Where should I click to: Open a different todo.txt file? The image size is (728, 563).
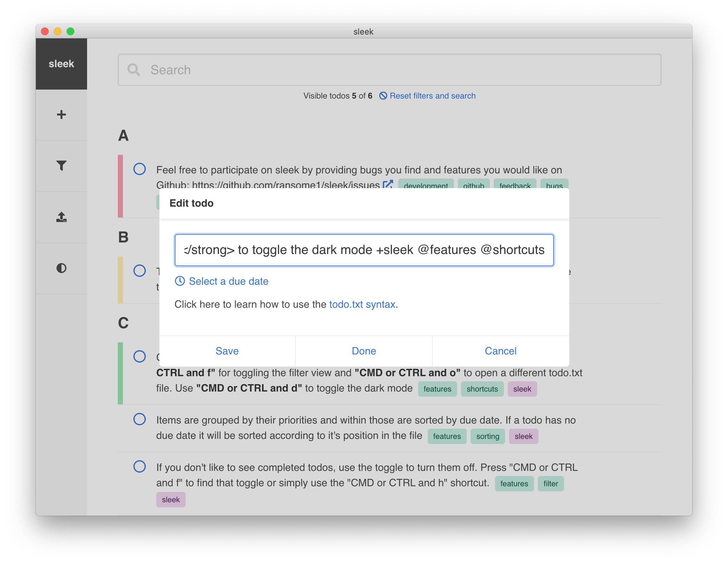[x=61, y=217]
